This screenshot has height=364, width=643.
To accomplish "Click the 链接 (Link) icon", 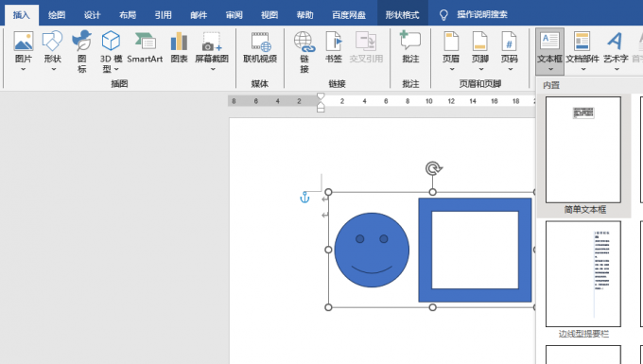I will (304, 41).
